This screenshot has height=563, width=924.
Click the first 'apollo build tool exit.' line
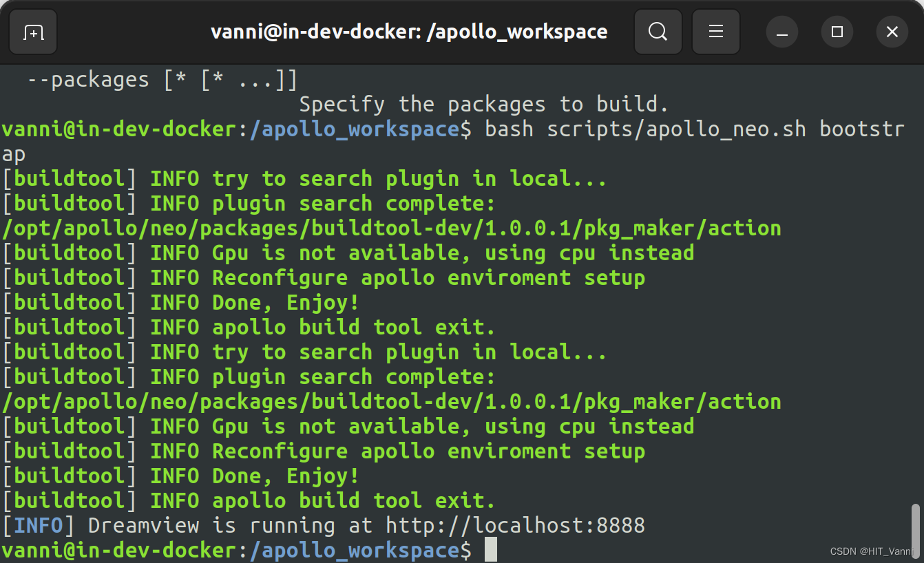coord(249,328)
